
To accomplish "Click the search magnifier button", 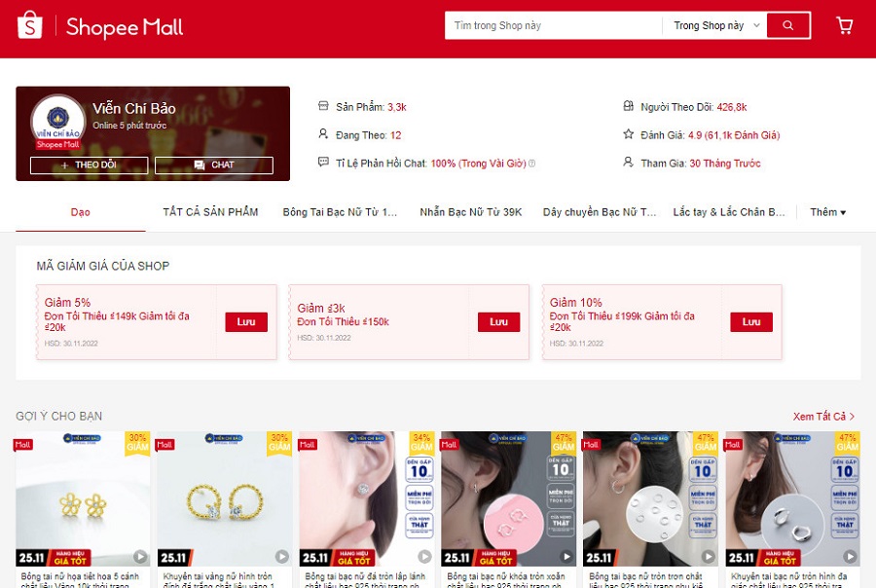I will [x=788, y=25].
